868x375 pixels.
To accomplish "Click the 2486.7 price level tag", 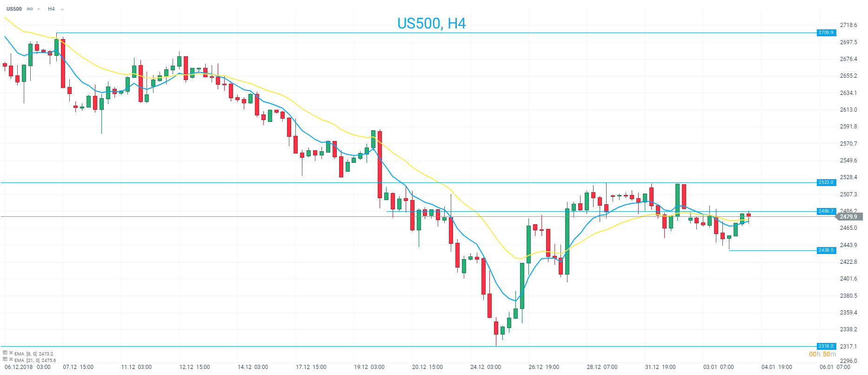I will (826, 211).
